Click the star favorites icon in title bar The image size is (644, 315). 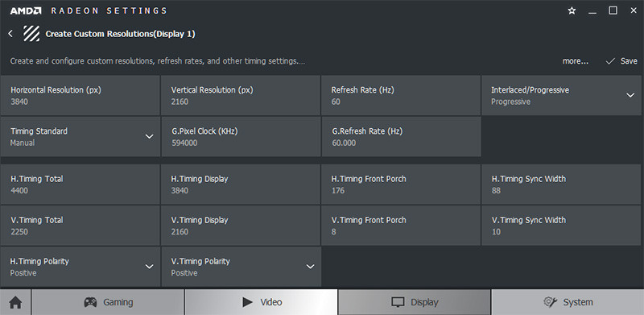pos(572,10)
